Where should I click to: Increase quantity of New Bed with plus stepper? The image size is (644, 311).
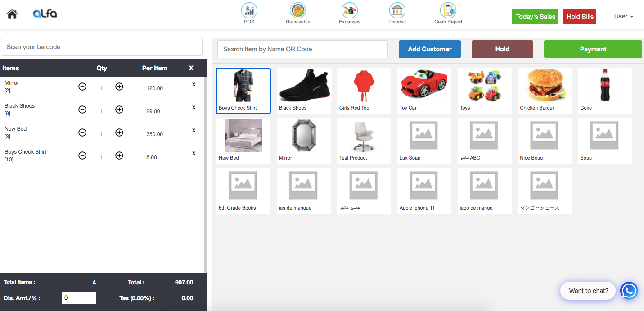[x=119, y=133]
